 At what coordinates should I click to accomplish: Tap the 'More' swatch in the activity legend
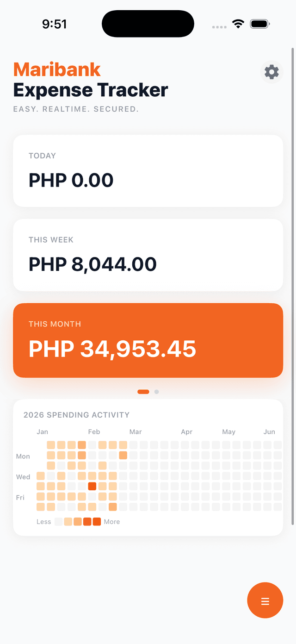(97, 521)
